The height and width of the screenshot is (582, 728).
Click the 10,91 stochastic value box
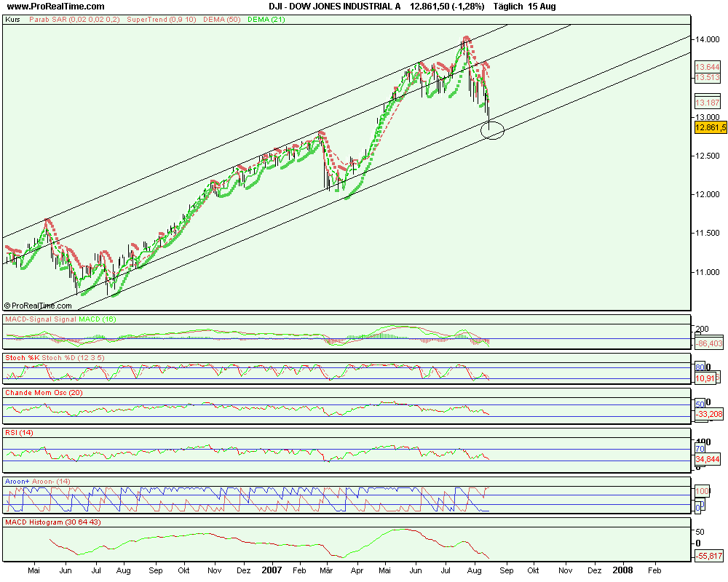point(705,379)
